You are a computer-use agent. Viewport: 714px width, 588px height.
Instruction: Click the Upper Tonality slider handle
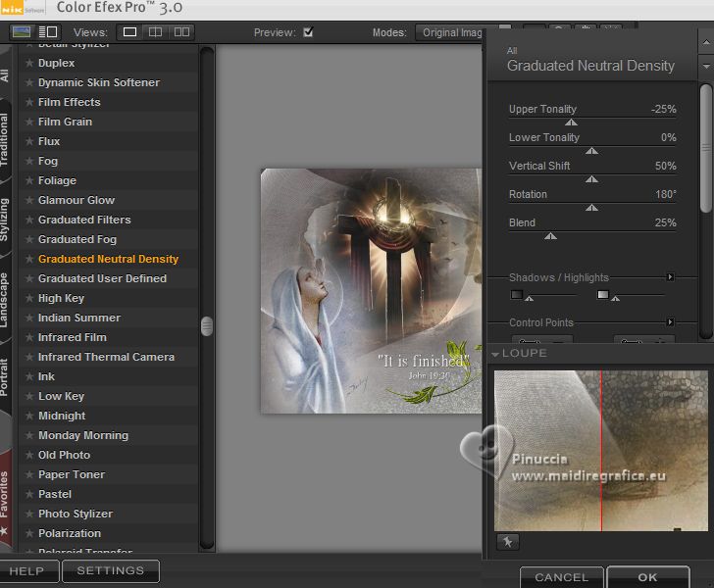(571, 122)
